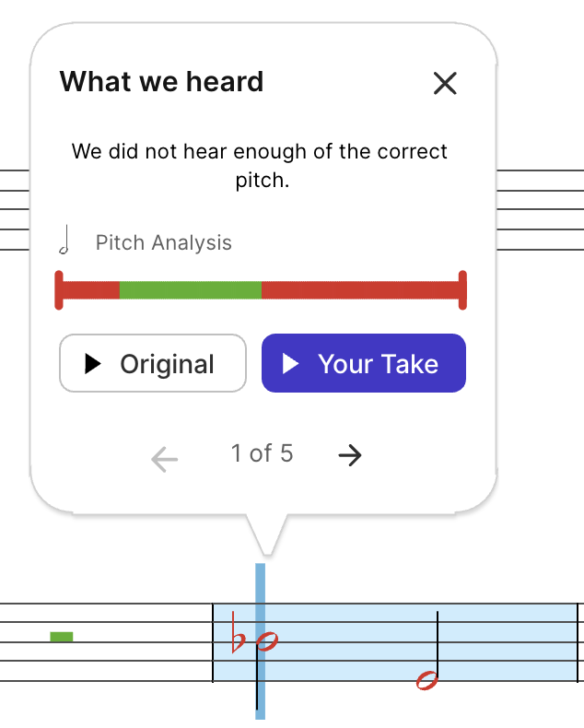Click the left red segment of pitch bar
This screenshot has width=584, height=728.
coord(90,290)
